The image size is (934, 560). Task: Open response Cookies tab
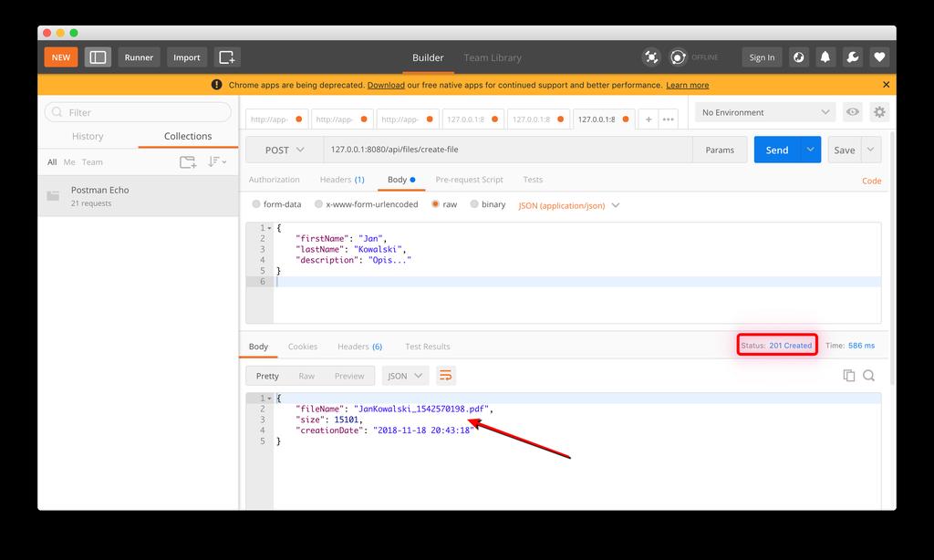[303, 347]
